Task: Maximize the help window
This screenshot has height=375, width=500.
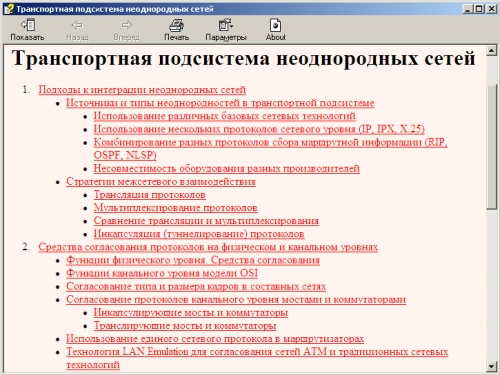Action: [479, 9]
